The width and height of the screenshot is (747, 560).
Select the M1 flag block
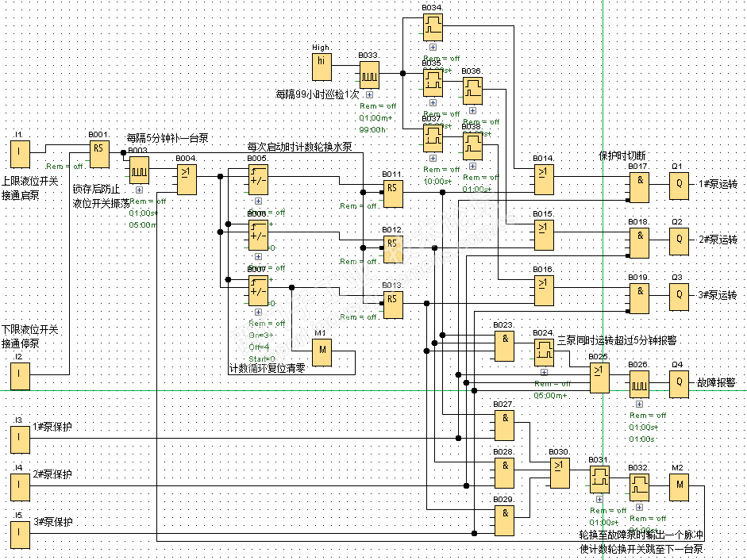tap(322, 352)
